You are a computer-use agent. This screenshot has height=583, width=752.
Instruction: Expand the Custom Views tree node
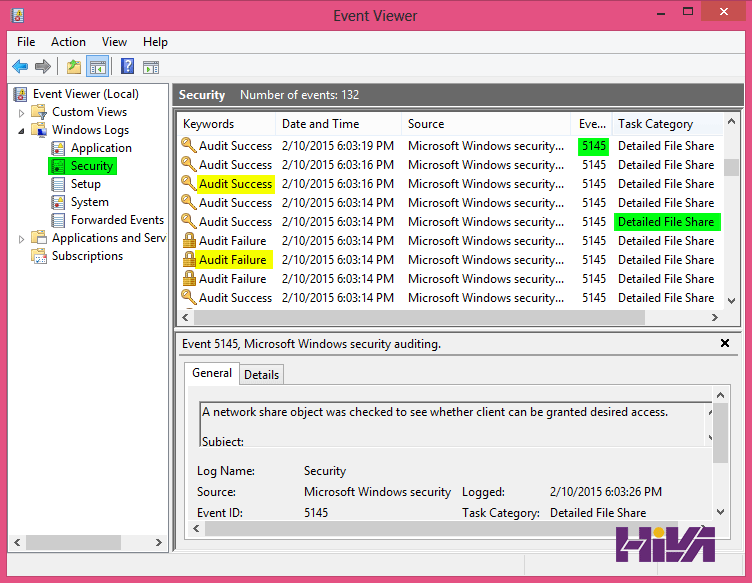point(21,113)
